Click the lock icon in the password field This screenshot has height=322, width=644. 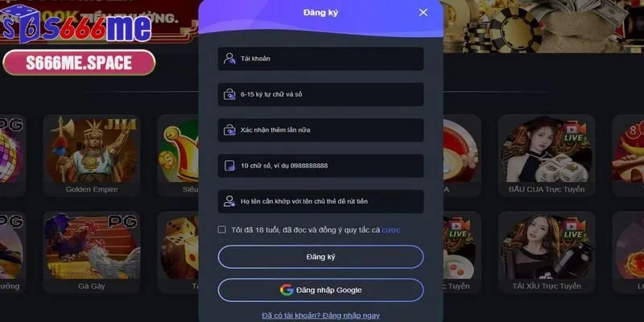pos(229,94)
